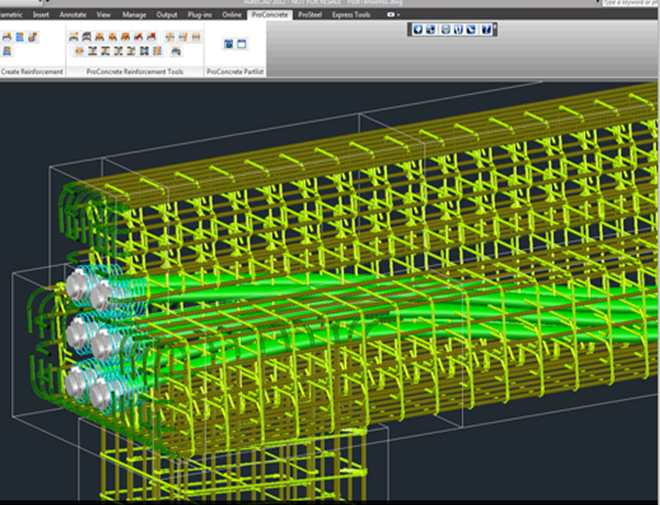Screen dimensions: 660x505
Task: Click first icon in Reinforcement Tools bottom row
Action: 80,51
